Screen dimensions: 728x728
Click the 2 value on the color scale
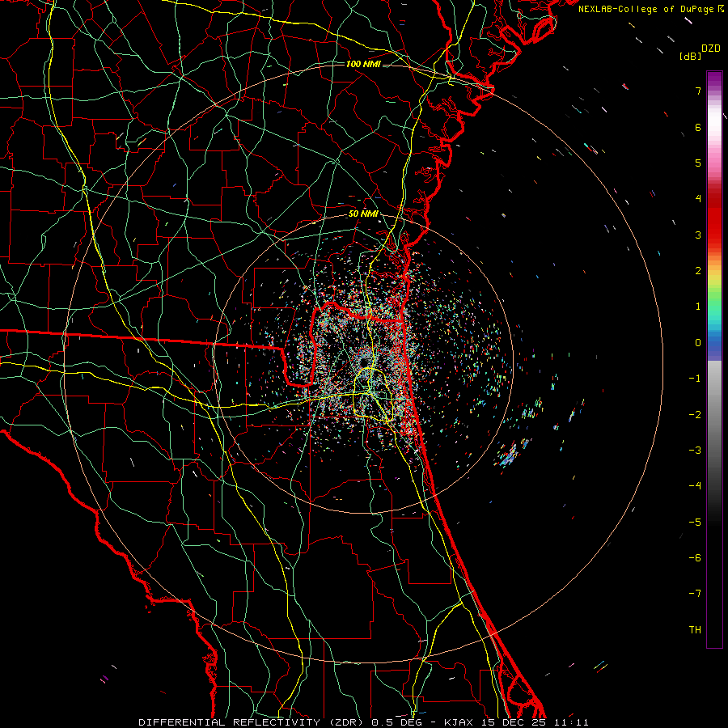point(698,271)
